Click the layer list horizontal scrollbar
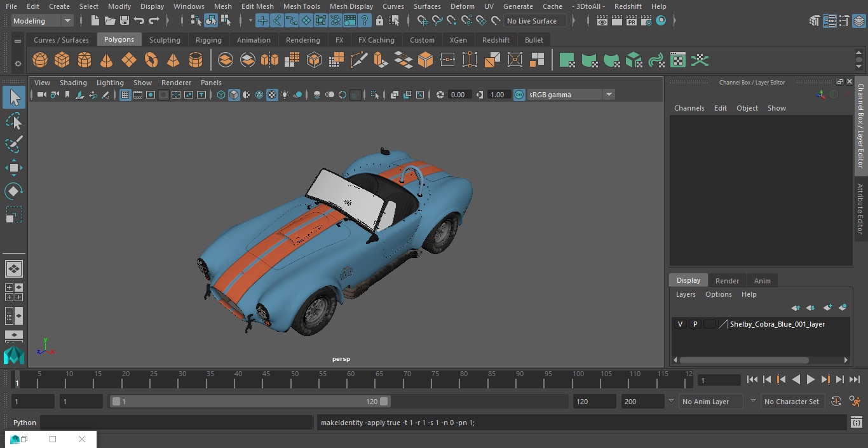This screenshot has height=448, width=868. pos(744,360)
